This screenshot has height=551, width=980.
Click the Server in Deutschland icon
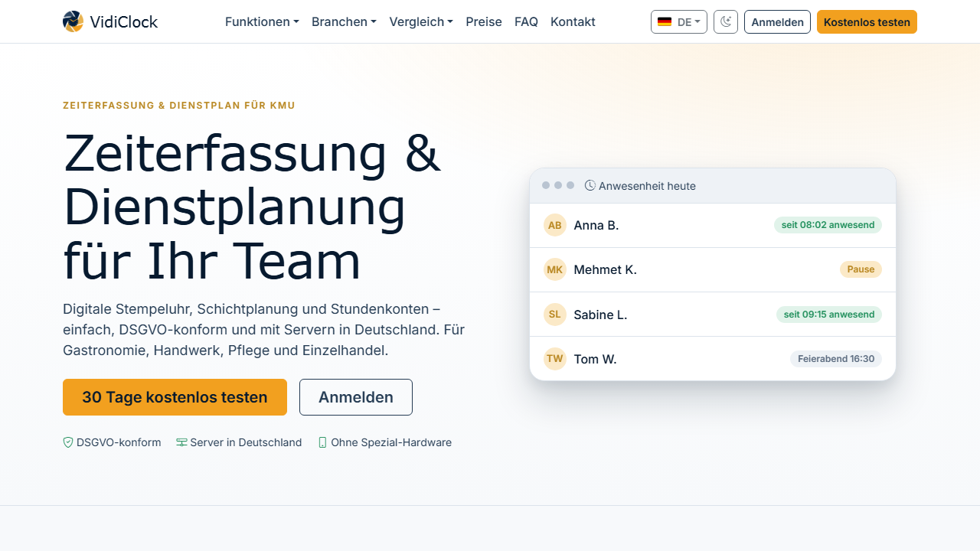click(x=181, y=442)
